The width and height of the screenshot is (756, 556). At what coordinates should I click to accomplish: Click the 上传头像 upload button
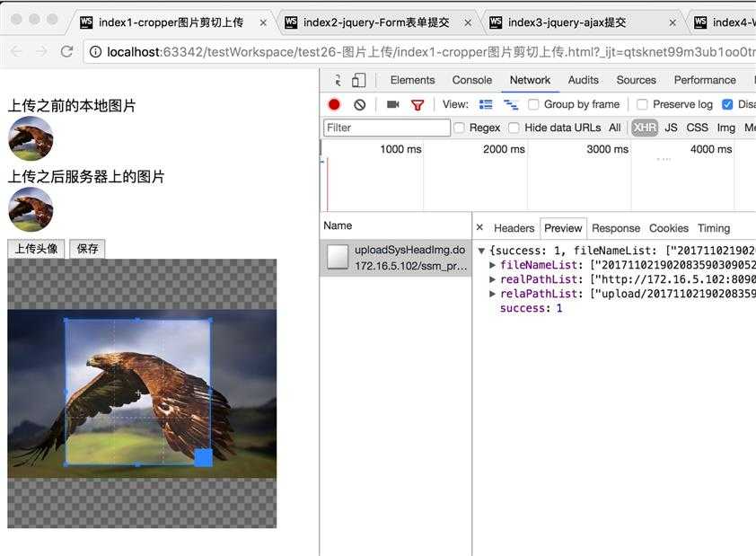[x=36, y=249]
